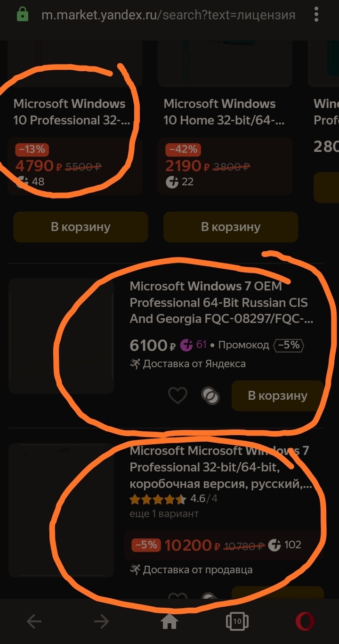Viewport: 339px width, 644px height.
Task: Go back with browser back arrow
Action: (34, 622)
